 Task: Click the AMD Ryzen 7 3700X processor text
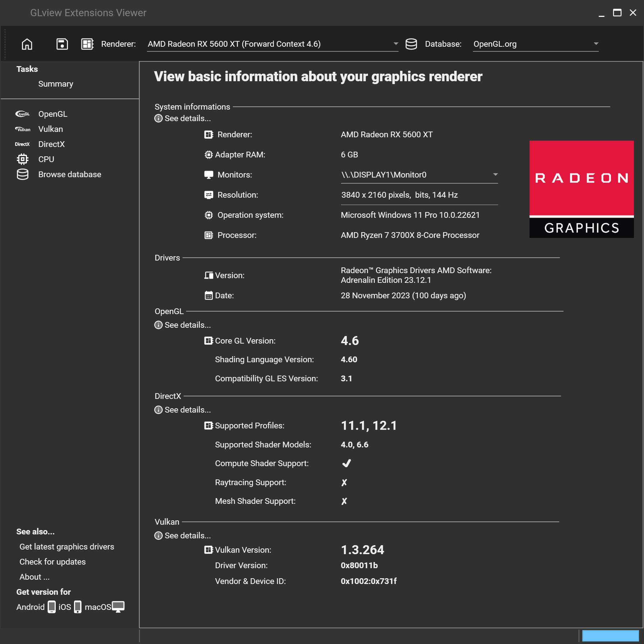[x=410, y=235]
